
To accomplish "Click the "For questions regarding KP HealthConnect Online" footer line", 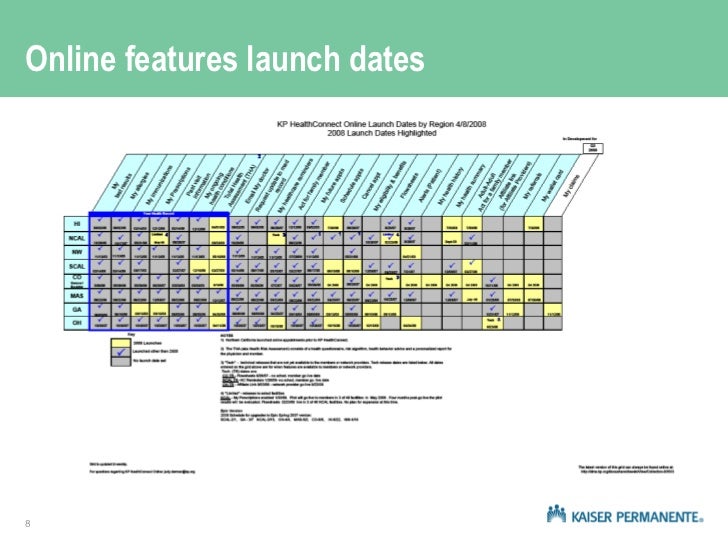I will (x=142, y=472).
